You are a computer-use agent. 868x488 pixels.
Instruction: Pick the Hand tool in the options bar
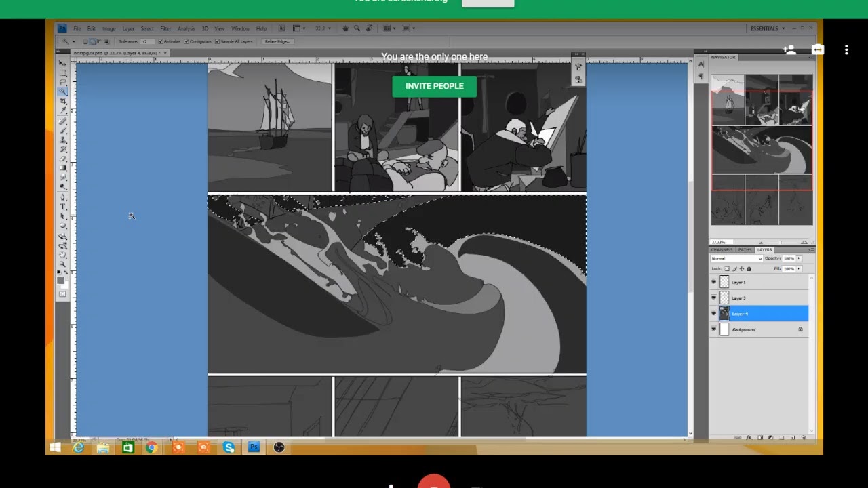[345, 28]
